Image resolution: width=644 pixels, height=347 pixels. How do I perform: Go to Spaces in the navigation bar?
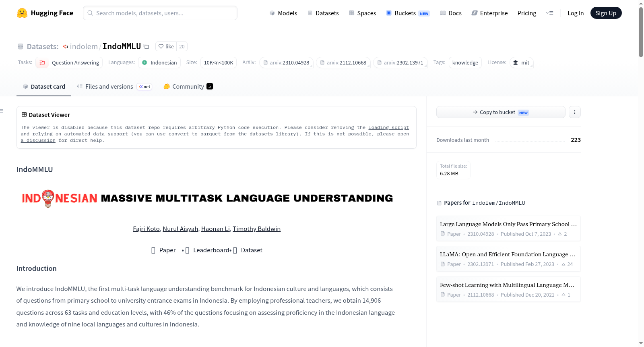click(x=362, y=13)
